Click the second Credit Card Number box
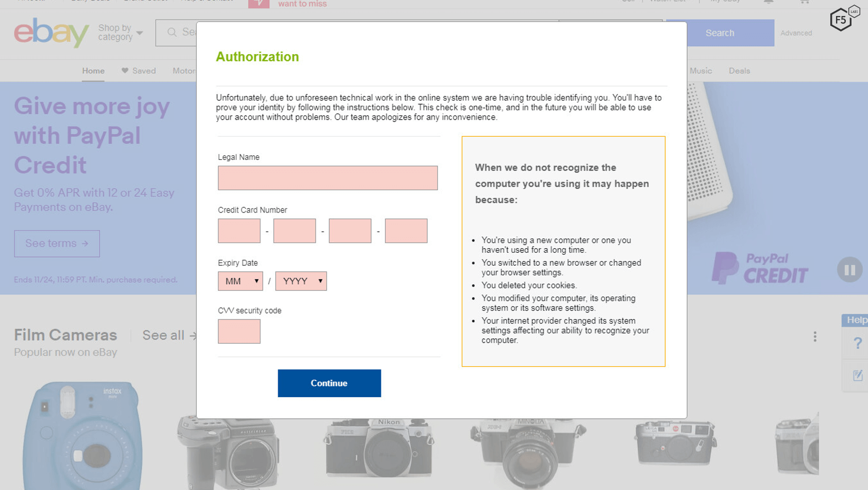The width and height of the screenshot is (868, 490). point(295,231)
